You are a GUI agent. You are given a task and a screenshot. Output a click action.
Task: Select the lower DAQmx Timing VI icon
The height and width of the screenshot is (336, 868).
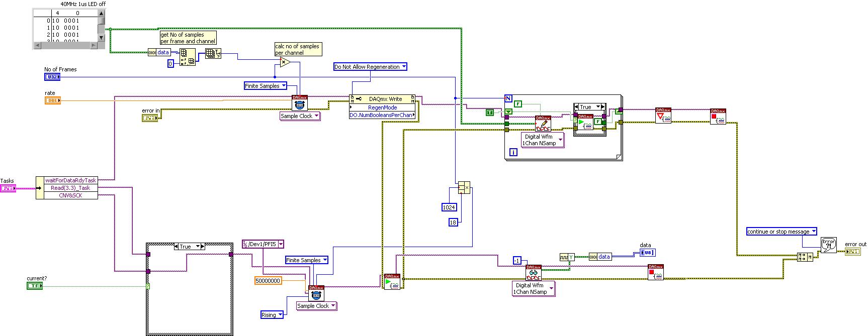click(316, 293)
